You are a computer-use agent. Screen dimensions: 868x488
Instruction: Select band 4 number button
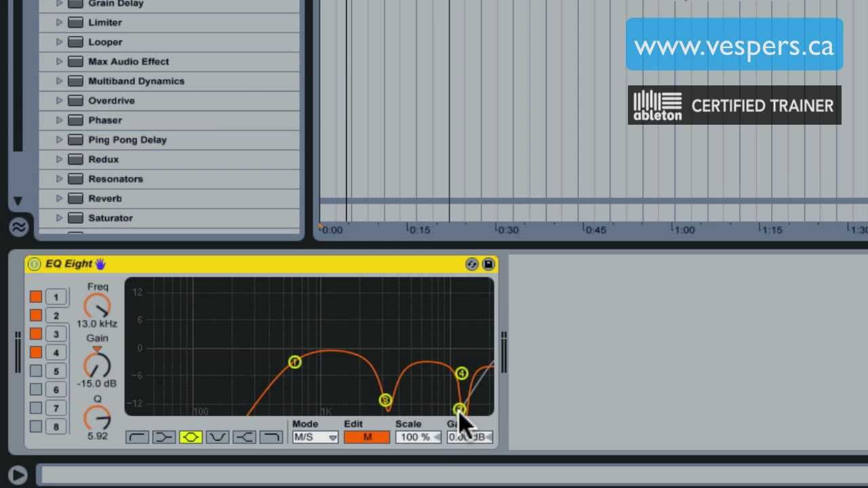click(56, 352)
